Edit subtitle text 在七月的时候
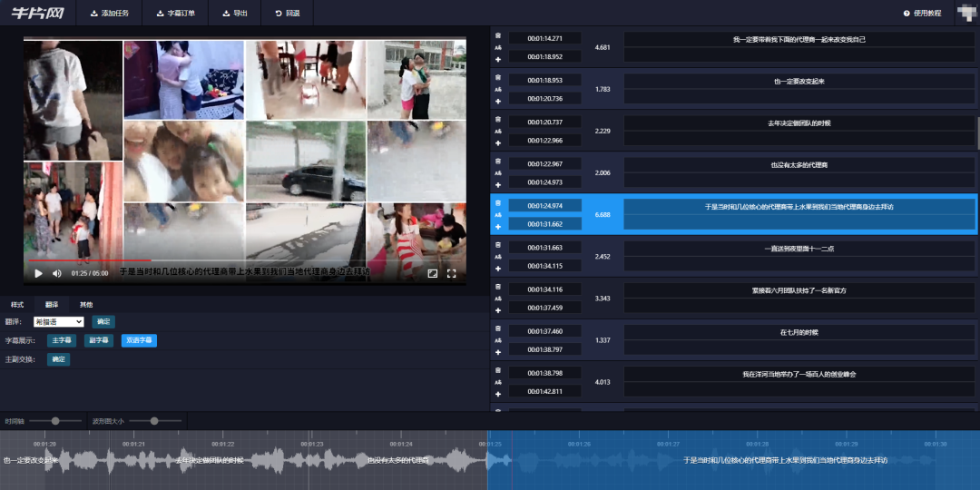This screenshot has height=490, width=980. click(799, 332)
